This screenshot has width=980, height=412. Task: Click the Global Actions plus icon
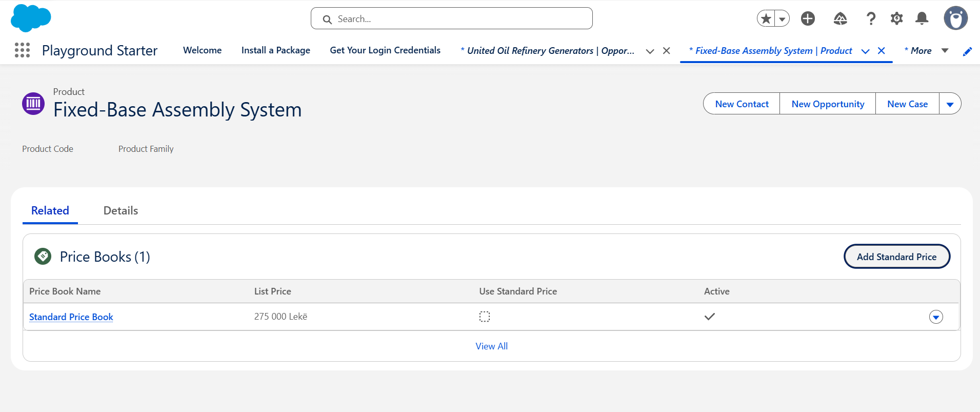click(808, 18)
